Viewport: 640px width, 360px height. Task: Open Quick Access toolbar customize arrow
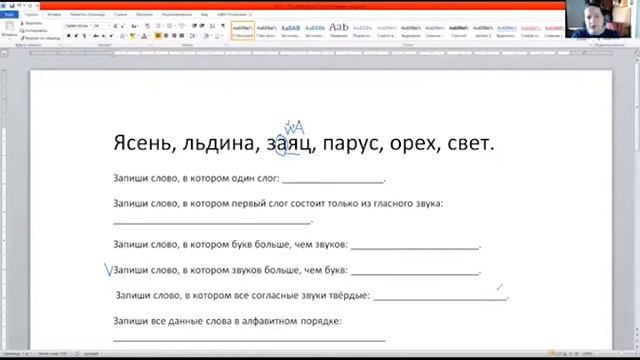click(37, 6)
